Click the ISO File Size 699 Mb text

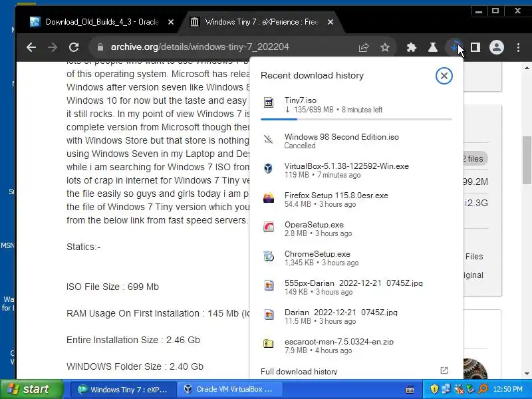112,287
